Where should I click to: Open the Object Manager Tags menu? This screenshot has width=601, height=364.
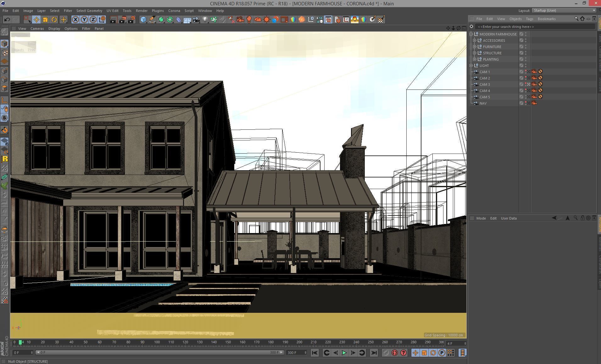pos(529,19)
